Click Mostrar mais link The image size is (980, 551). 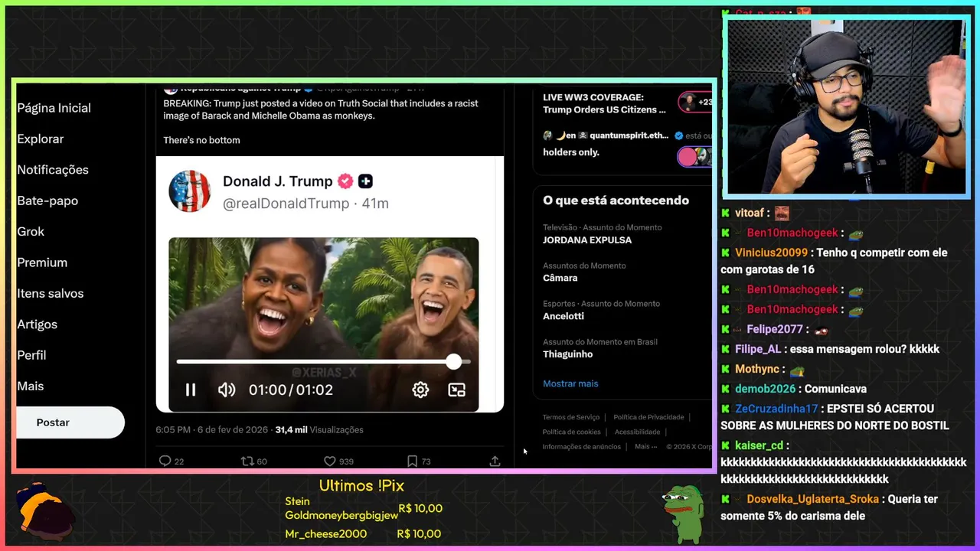click(570, 383)
